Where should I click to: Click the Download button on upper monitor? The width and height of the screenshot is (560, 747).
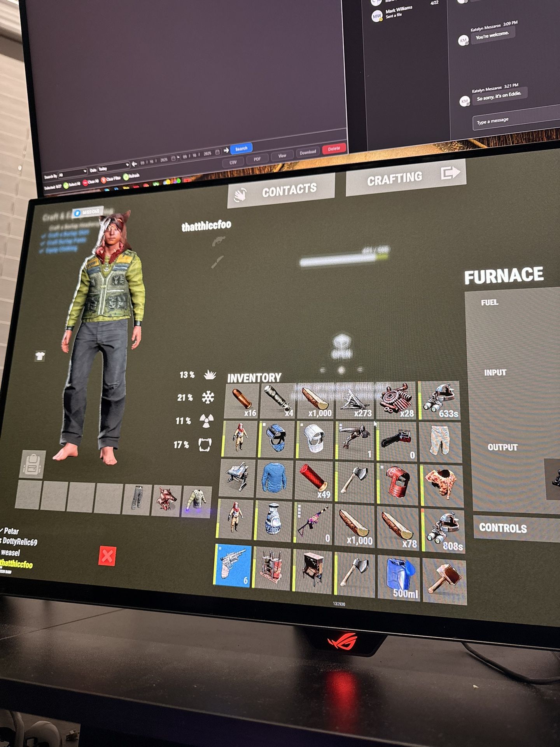click(x=308, y=152)
